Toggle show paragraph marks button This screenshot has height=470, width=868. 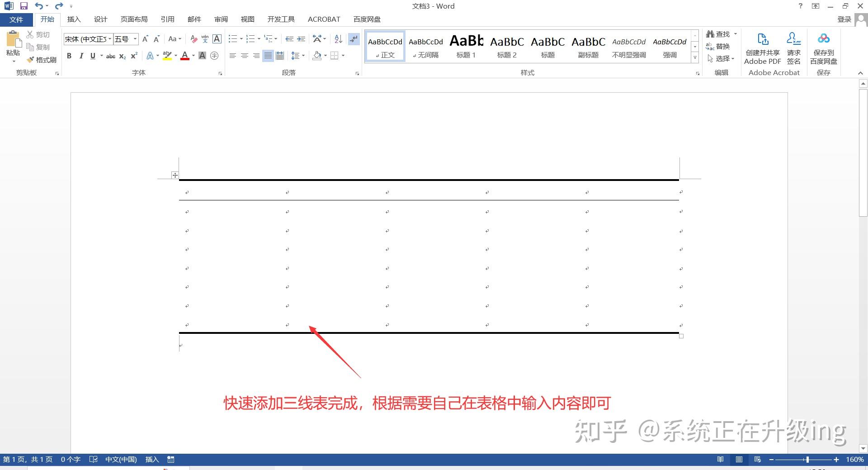354,39
